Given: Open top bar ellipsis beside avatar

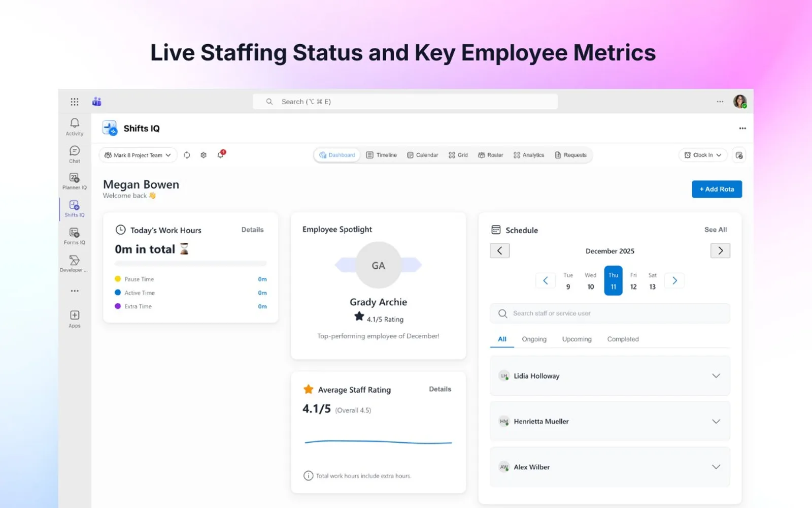Looking at the screenshot, I should point(720,102).
